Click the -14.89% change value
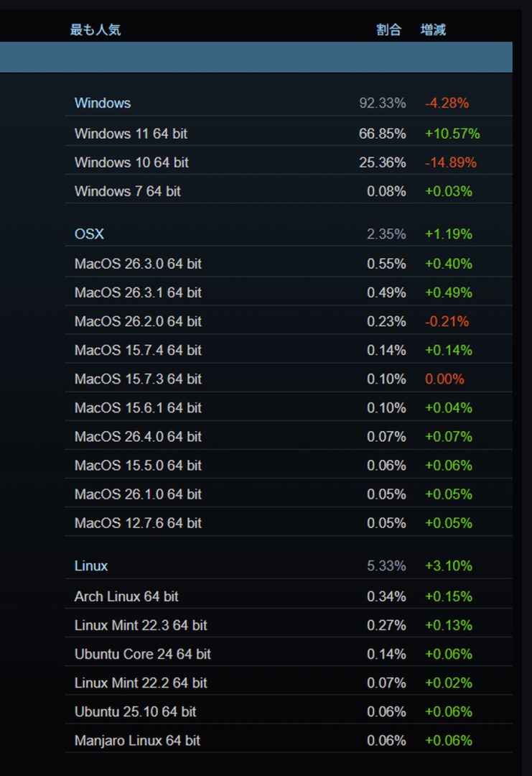This screenshot has height=776, width=532. [x=450, y=162]
